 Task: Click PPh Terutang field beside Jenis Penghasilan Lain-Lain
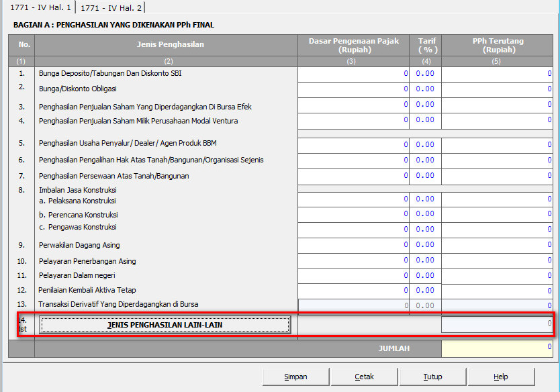point(497,324)
